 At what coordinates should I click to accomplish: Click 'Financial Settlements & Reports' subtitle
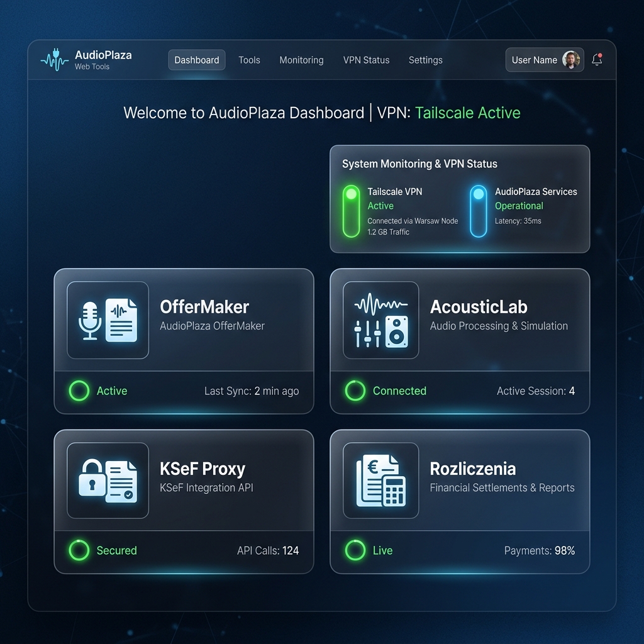pos(502,488)
